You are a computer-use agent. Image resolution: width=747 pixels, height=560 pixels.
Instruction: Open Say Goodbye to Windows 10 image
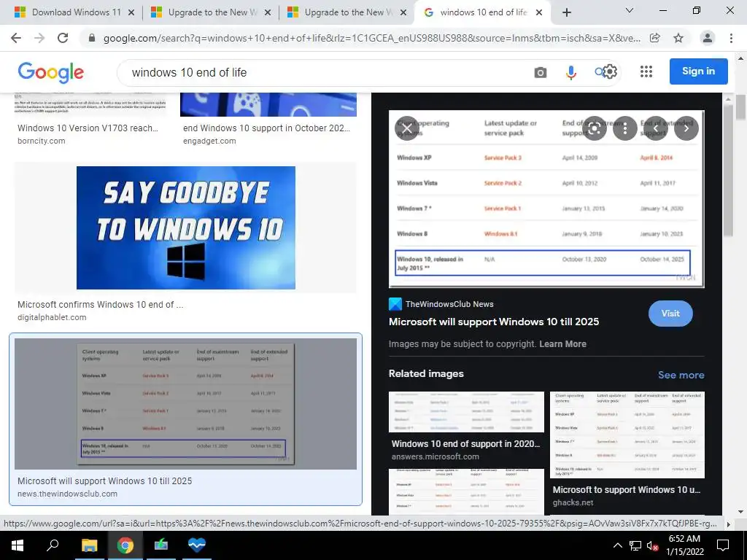click(186, 227)
